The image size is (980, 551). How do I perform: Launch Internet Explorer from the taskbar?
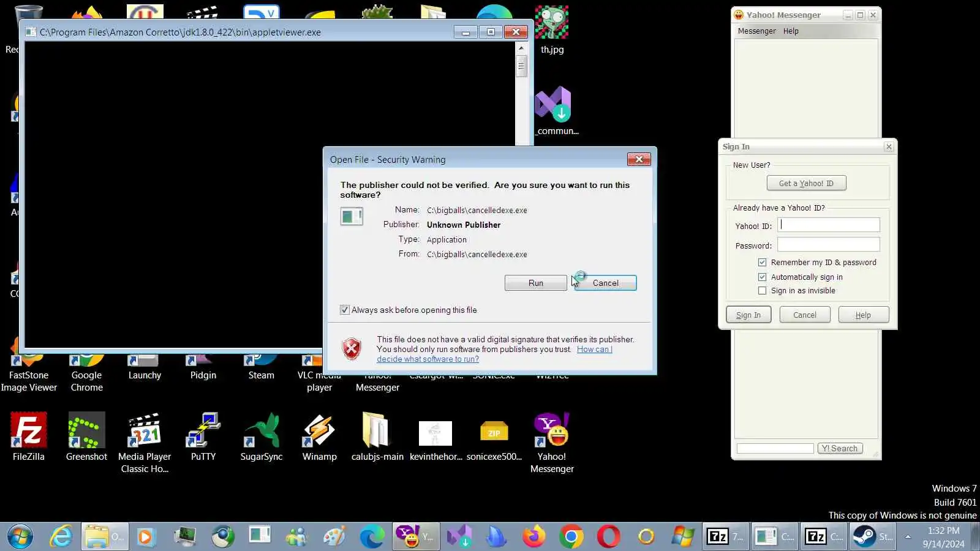61,537
